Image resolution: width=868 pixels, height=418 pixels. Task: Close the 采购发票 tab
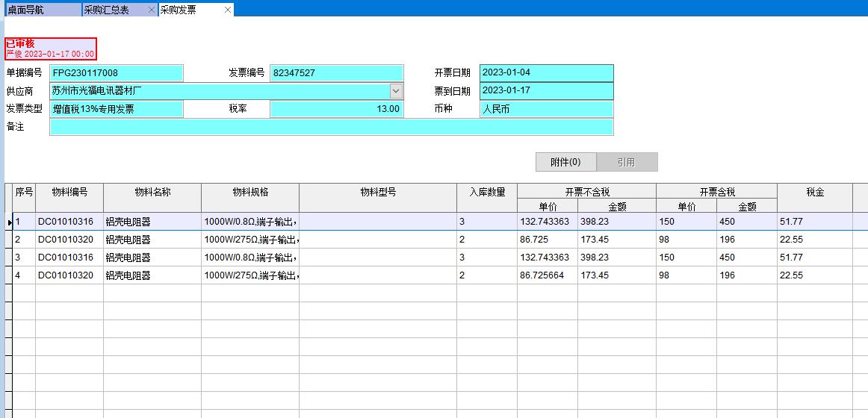click(228, 10)
